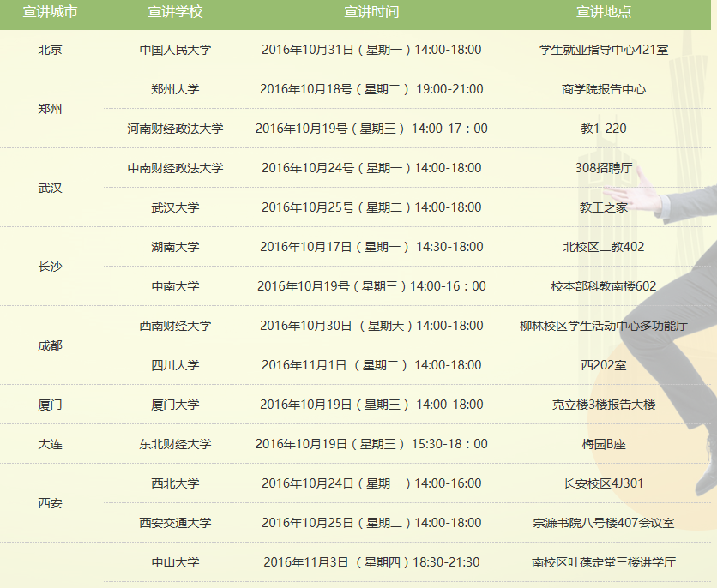The height and width of the screenshot is (588, 717).
Task: Select the 成都 city cell
Action: coord(50,345)
